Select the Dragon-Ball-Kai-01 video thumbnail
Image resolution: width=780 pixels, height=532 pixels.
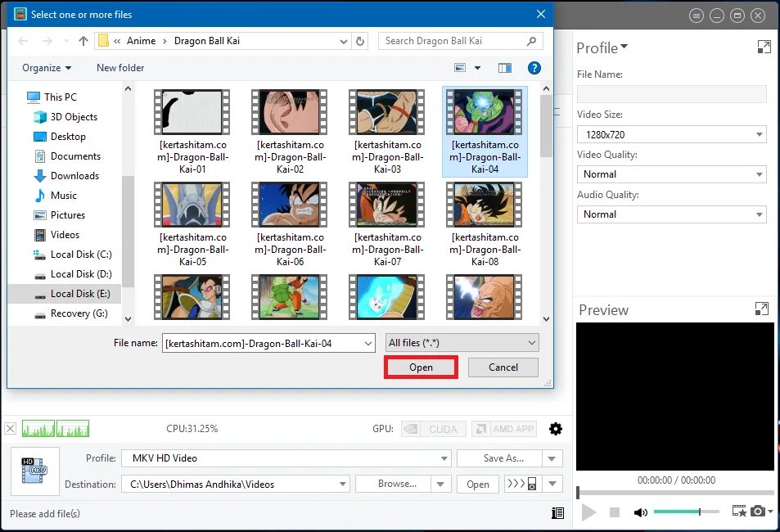tap(192, 112)
